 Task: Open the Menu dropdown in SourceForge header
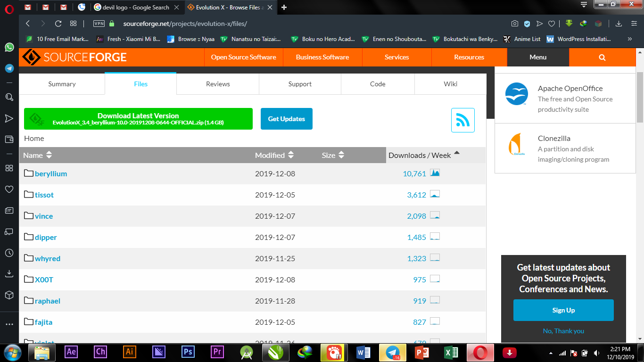click(538, 57)
